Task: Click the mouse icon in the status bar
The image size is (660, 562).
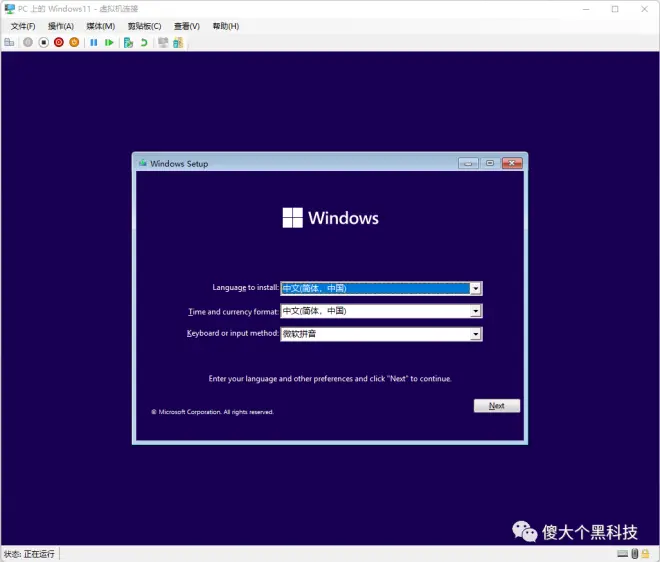Action: 635,554
